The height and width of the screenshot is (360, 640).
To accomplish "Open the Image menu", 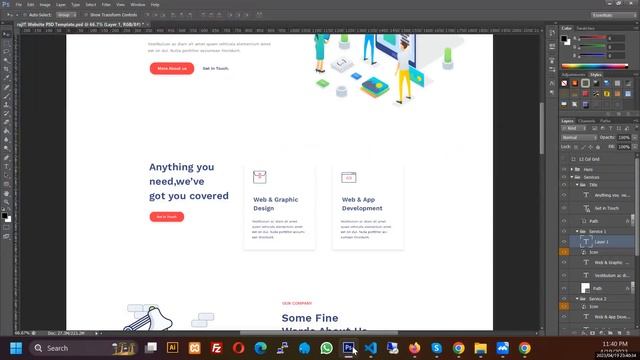I will coord(45,4).
